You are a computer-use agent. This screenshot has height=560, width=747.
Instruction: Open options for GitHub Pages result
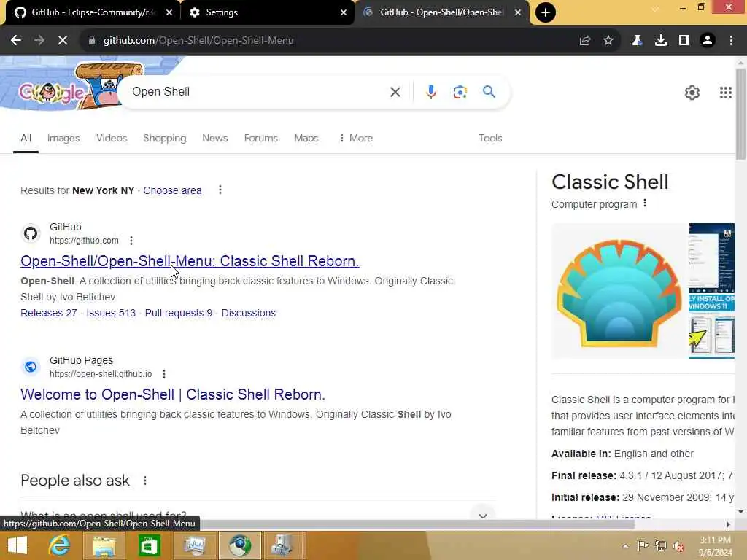[164, 374]
